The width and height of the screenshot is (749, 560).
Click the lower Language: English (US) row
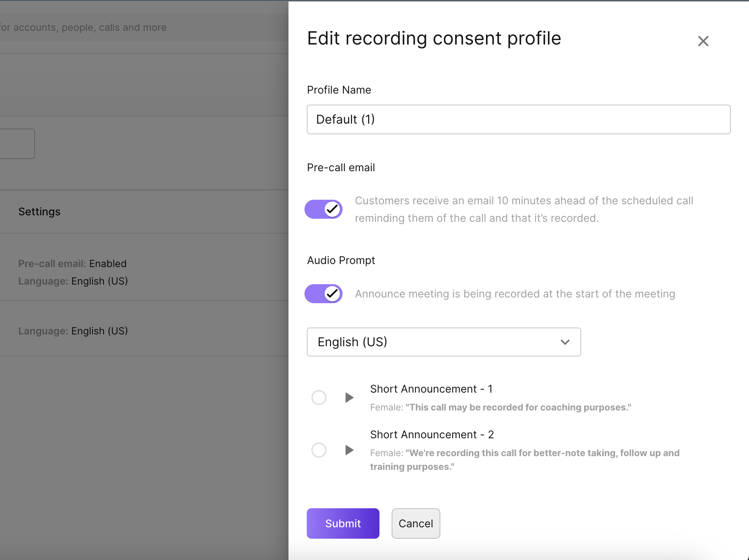pos(73,331)
